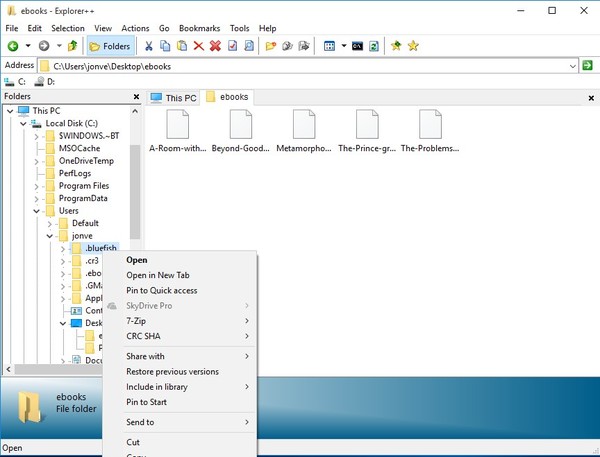Click the red Delete X icon
600x457 pixels.
198,46
